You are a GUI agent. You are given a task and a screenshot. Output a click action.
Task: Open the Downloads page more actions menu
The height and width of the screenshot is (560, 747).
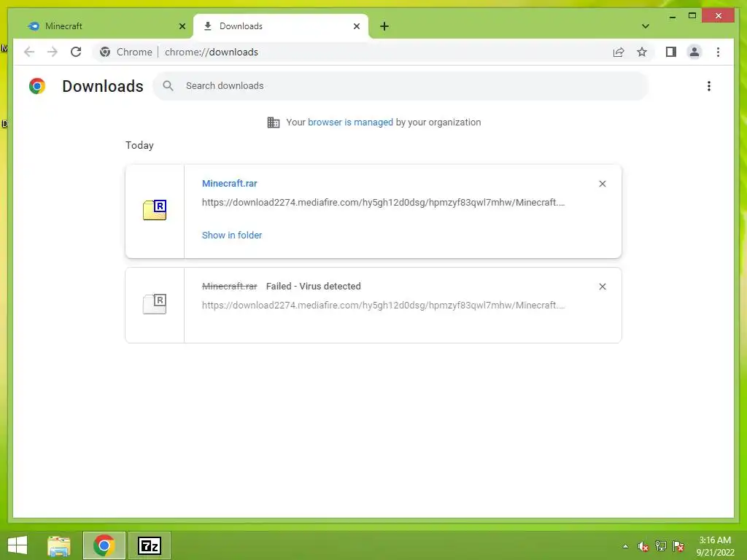pyautogui.click(x=709, y=86)
